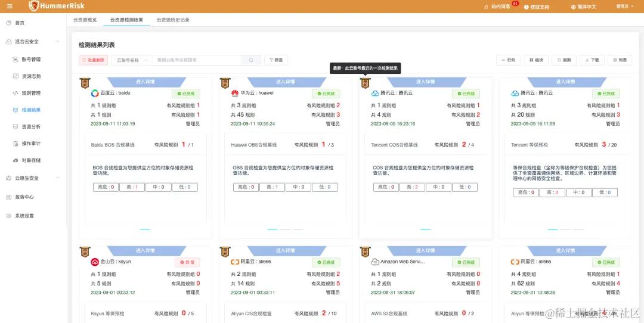The image size is (644, 323).
Task: Click the 已完成 badge on baidu card
Action: tap(185, 94)
